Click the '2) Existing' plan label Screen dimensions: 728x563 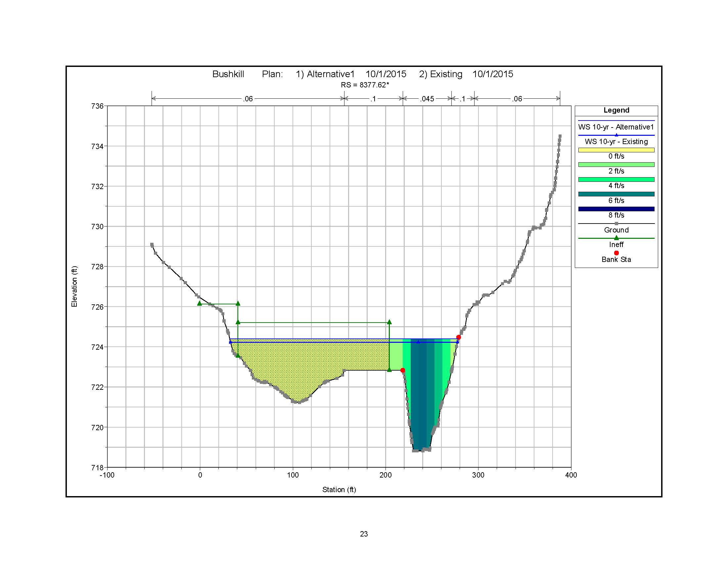click(441, 74)
